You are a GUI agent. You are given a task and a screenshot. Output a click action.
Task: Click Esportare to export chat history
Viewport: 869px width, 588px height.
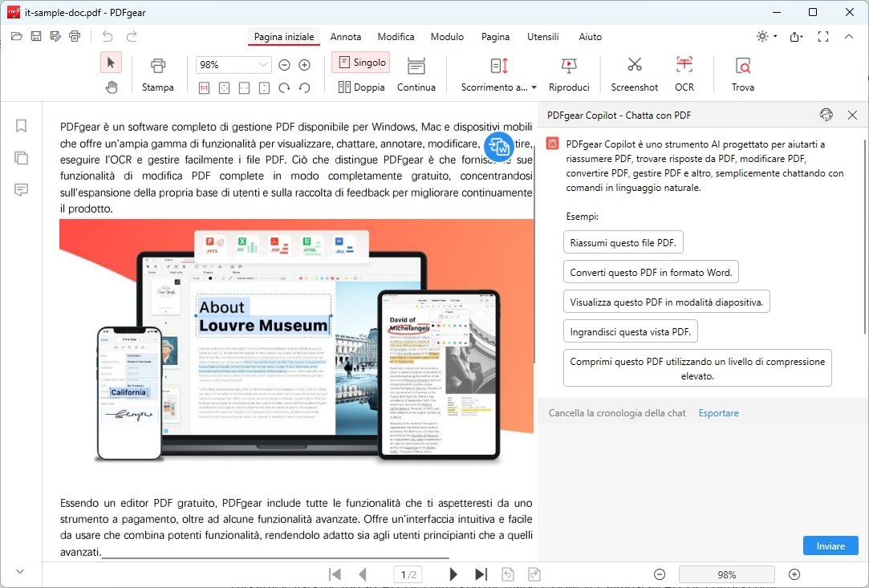(x=718, y=412)
